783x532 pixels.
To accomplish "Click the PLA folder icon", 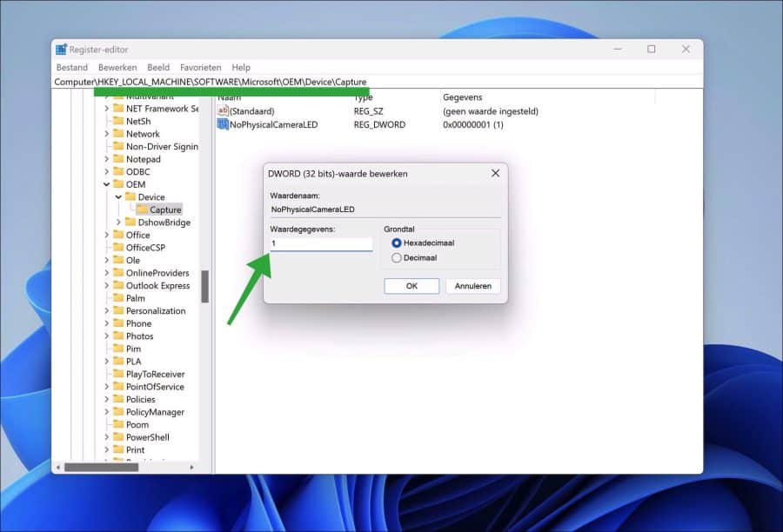I will point(118,362).
